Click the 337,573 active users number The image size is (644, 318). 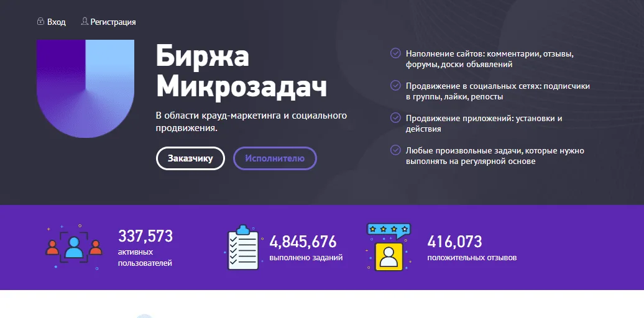coord(145,236)
